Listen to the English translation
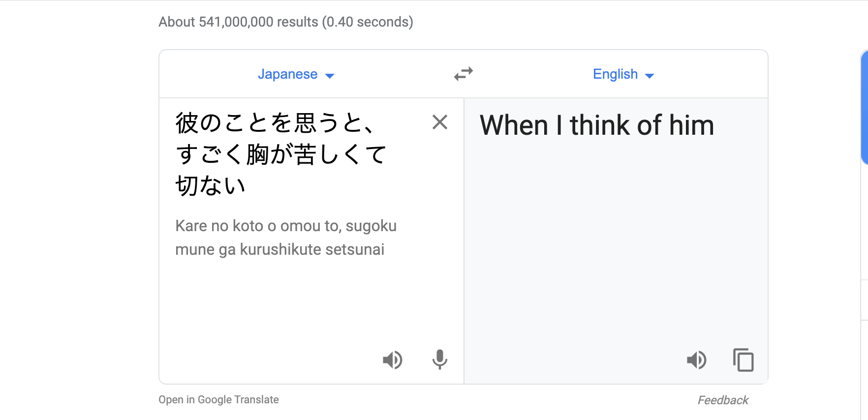The image size is (868, 420). 696,360
